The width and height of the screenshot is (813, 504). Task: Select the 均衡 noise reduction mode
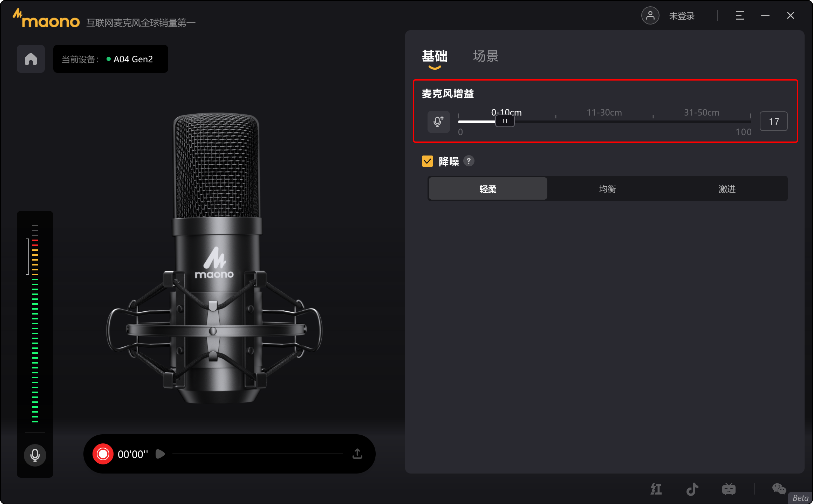pyautogui.click(x=607, y=189)
